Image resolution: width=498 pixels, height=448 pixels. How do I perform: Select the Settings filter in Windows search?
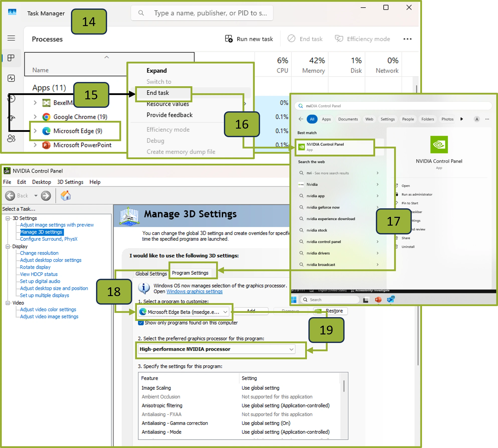click(387, 119)
